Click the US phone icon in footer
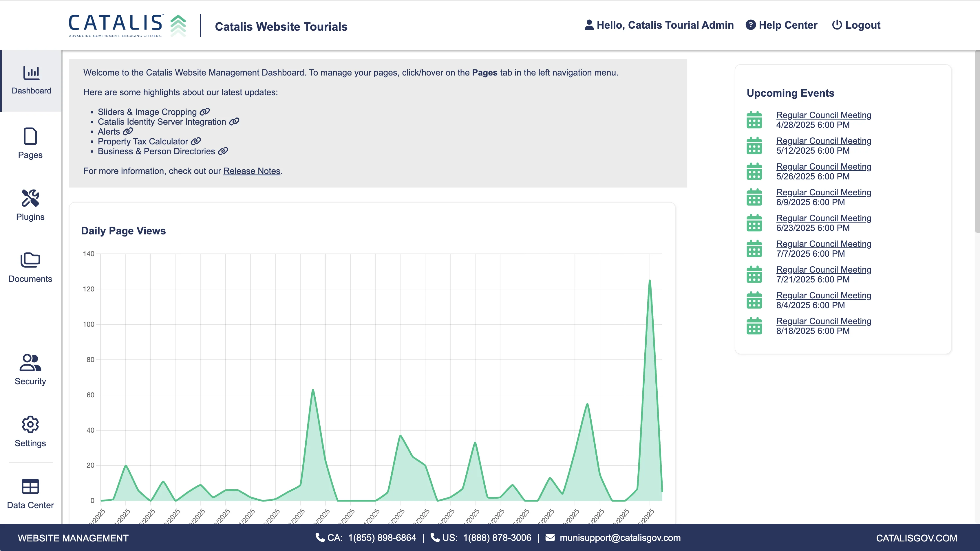This screenshot has width=980, height=551. point(435,537)
